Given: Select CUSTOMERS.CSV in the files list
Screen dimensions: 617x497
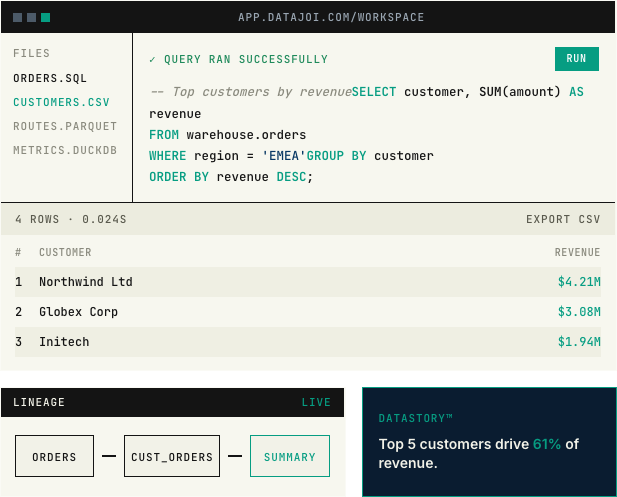Looking at the screenshot, I should tap(61, 102).
